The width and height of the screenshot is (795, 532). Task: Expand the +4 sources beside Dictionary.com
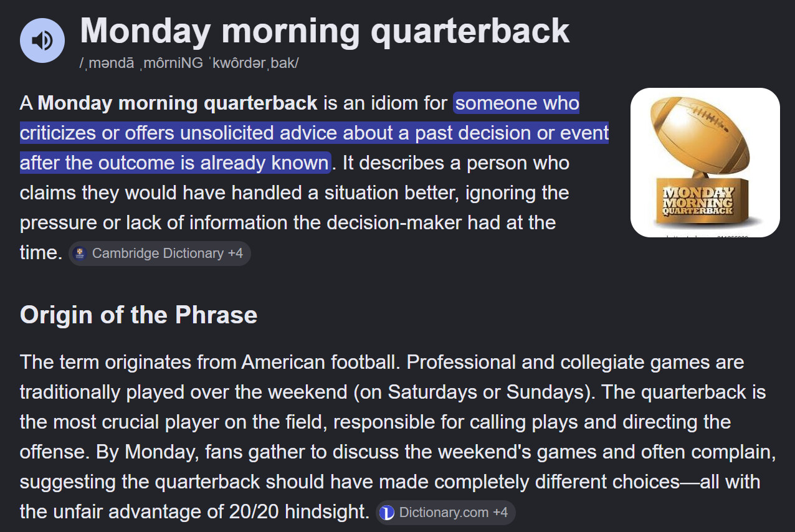click(x=500, y=513)
